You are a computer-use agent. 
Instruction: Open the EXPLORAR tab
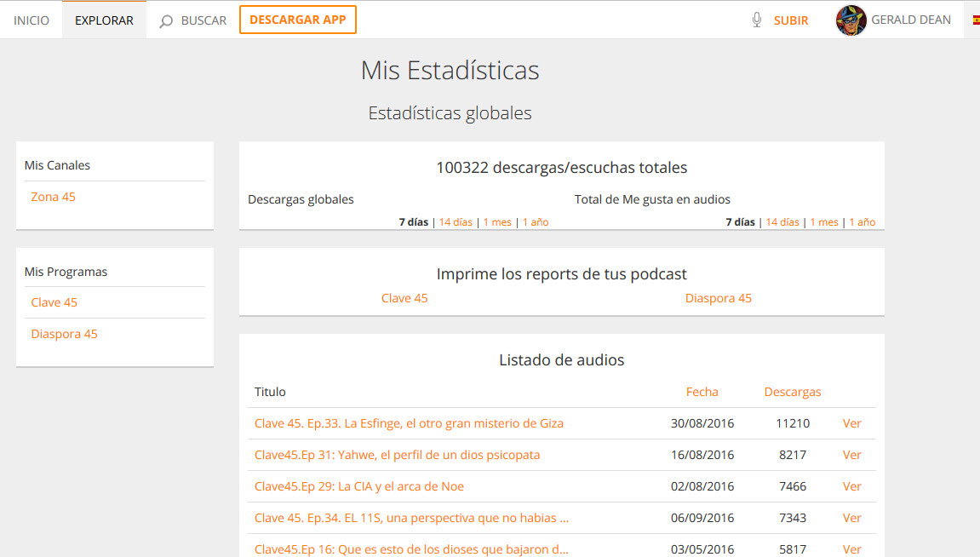point(104,20)
